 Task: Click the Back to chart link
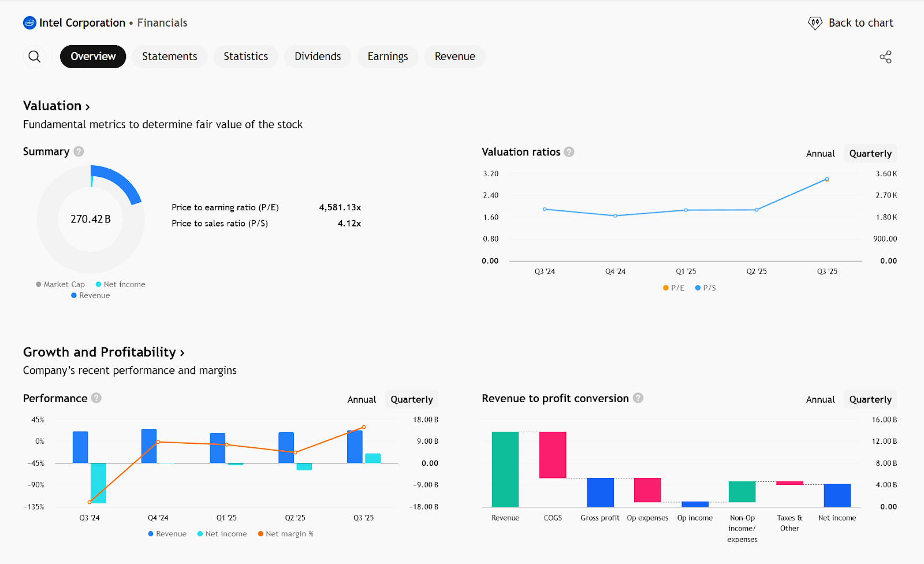pos(860,23)
